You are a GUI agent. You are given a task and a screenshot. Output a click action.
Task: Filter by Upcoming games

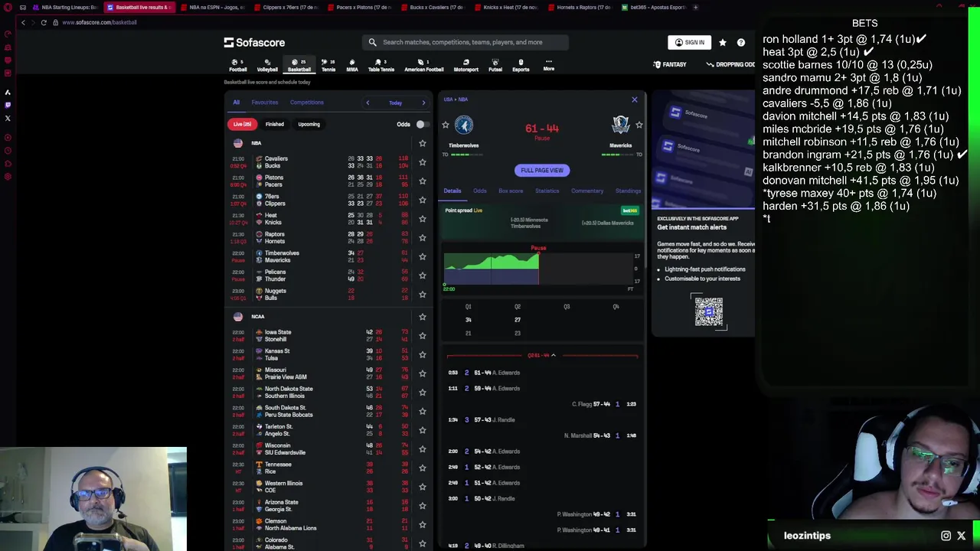[309, 124]
